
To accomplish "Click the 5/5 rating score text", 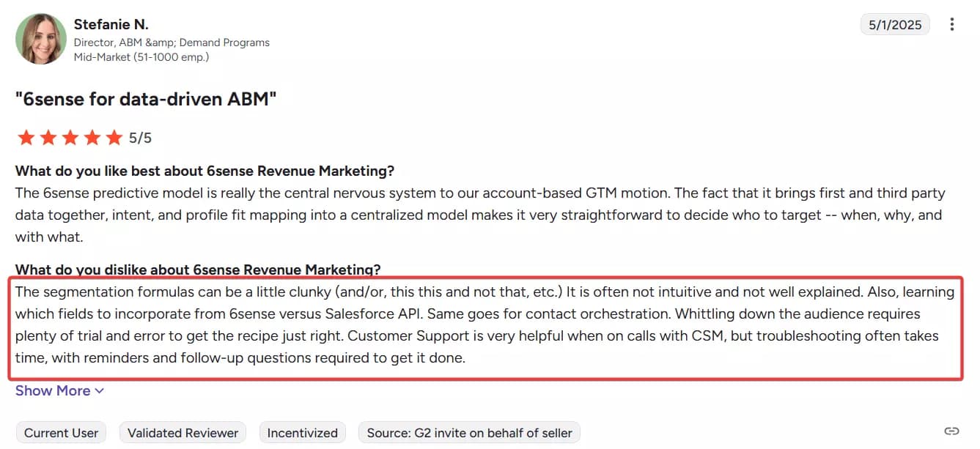I will coord(141,138).
